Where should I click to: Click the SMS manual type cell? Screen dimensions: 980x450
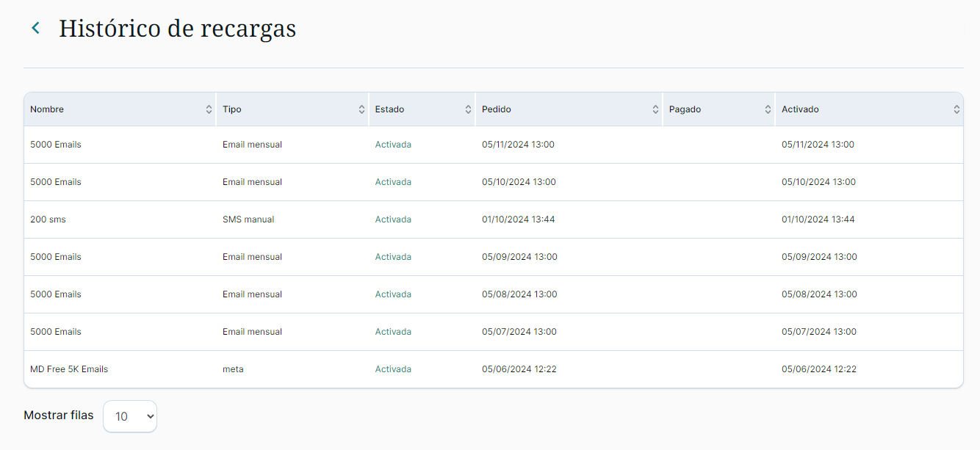coord(248,219)
